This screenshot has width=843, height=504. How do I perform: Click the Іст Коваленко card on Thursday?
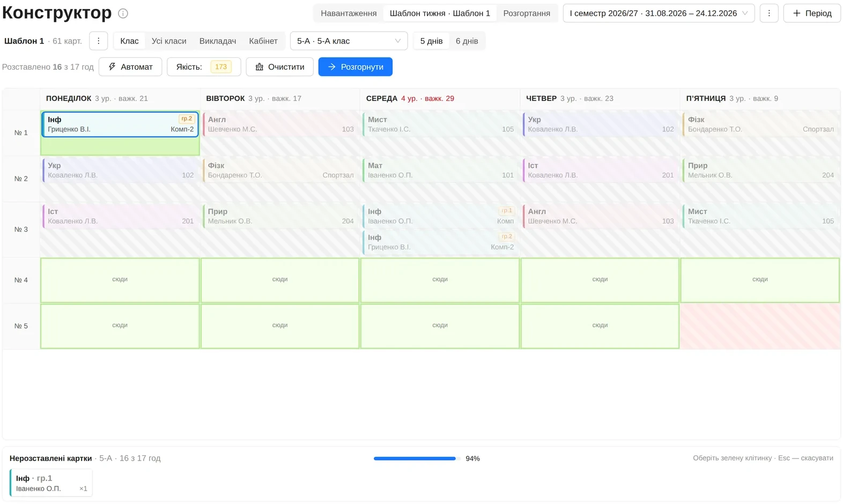point(600,171)
